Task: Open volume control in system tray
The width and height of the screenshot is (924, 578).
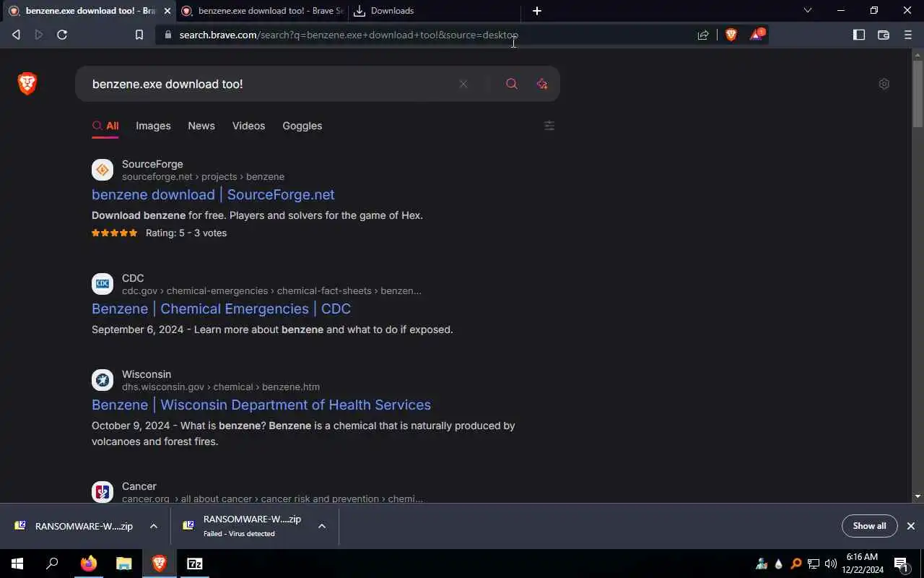Action: 831,564
